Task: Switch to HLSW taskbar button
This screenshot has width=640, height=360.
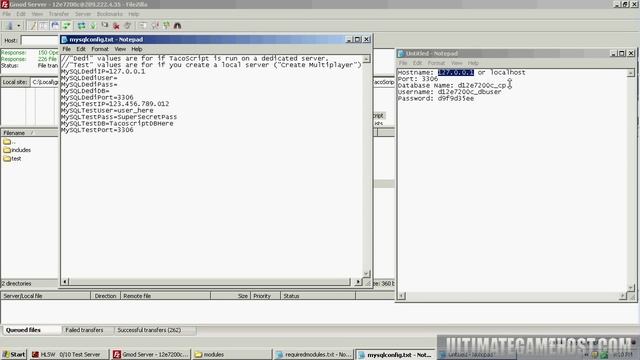Action: tap(69, 354)
